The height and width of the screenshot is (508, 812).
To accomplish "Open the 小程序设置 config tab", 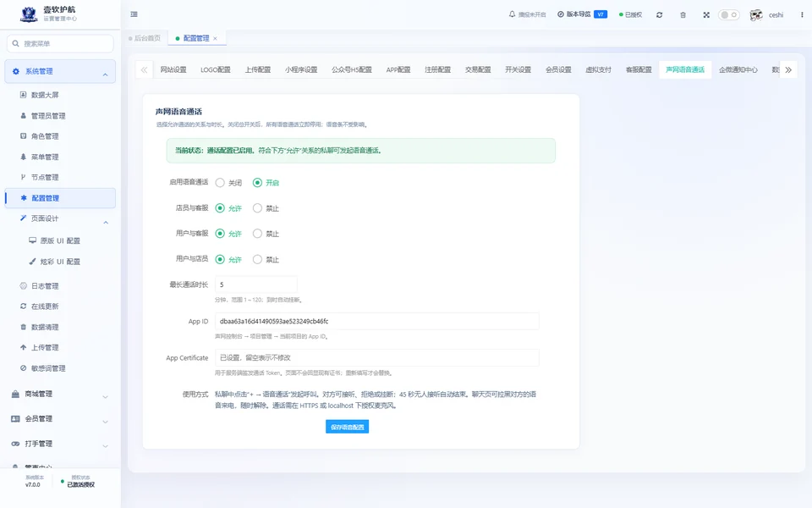I will coord(301,69).
